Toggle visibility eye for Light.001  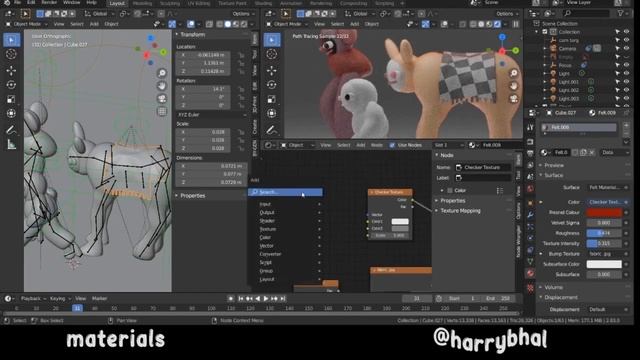[627, 82]
